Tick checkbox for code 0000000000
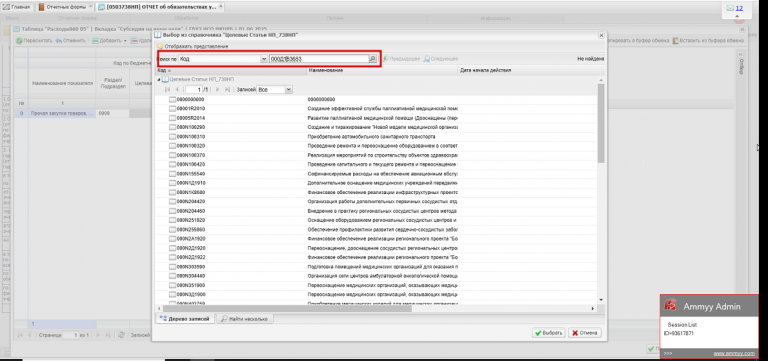This screenshot has width=768, height=361. pos(172,99)
